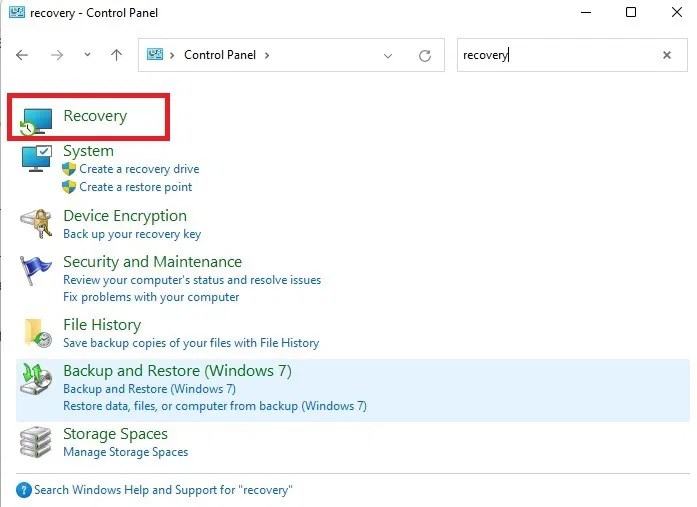Minimize the Control Panel window
Image resolution: width=697 pixels, height=507 pixels.
click(586, 12)
